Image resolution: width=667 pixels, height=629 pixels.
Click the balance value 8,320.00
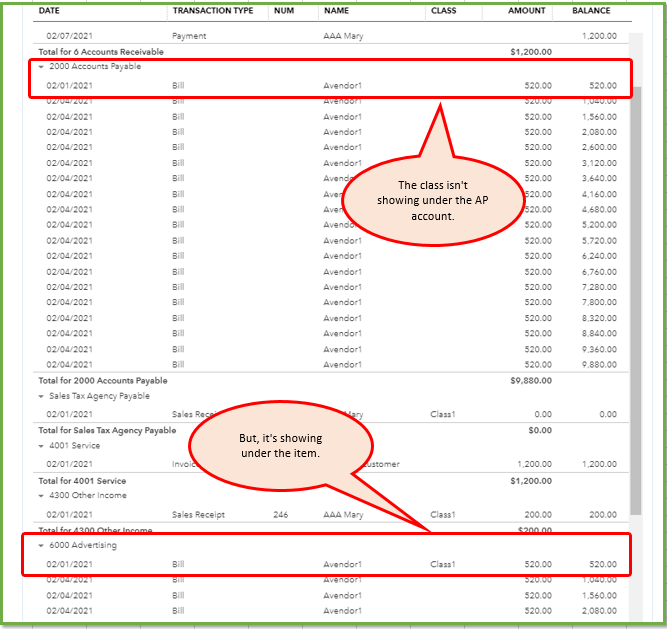[599, 318]
